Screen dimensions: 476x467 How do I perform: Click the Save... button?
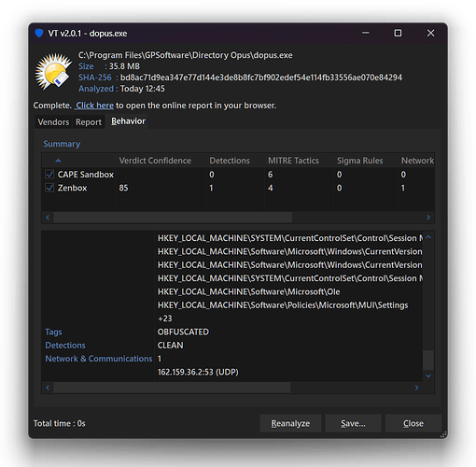coord(353,423)
